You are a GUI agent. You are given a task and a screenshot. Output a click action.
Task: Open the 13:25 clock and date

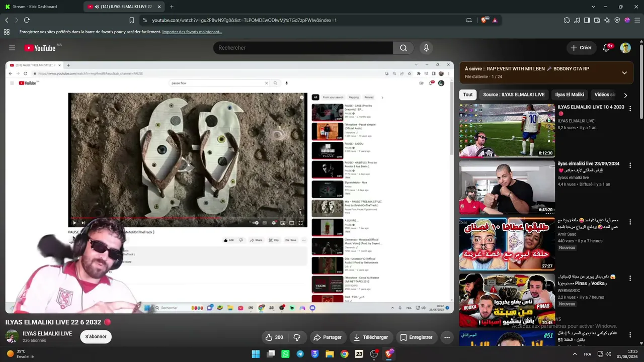tap(627, 354)
